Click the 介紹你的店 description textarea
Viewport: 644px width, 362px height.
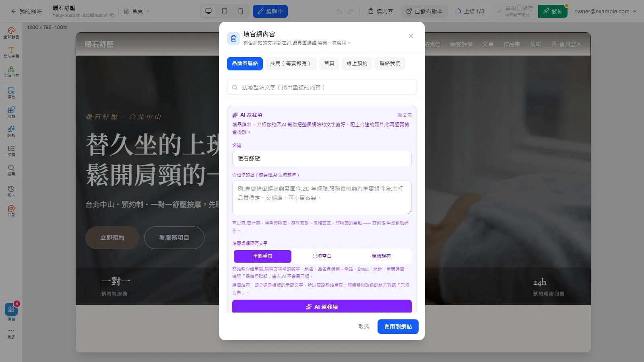[322, 198]
